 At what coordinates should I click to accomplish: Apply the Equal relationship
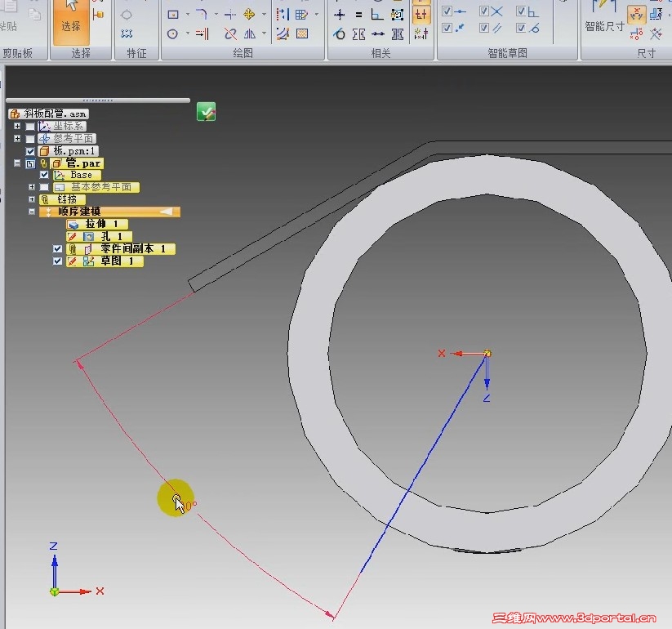(x=358, y=15)
